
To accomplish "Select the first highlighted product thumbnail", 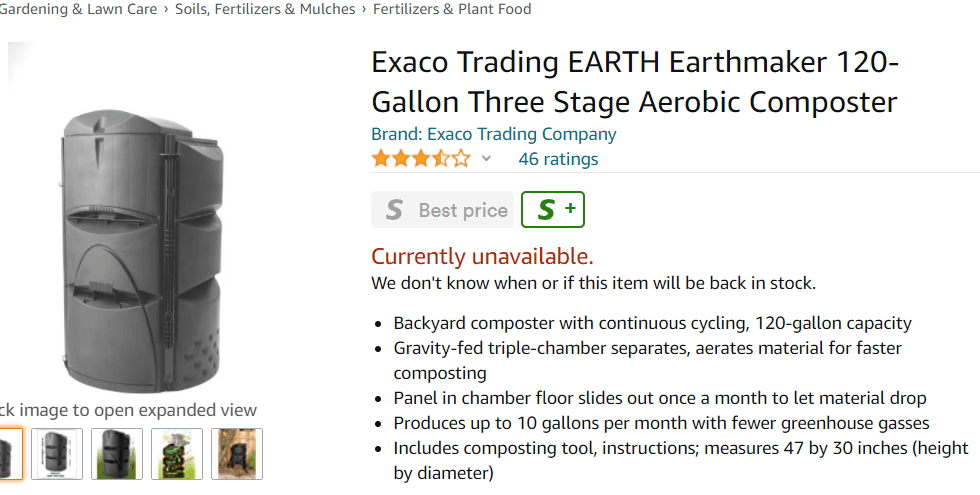I will coord(9,454).
